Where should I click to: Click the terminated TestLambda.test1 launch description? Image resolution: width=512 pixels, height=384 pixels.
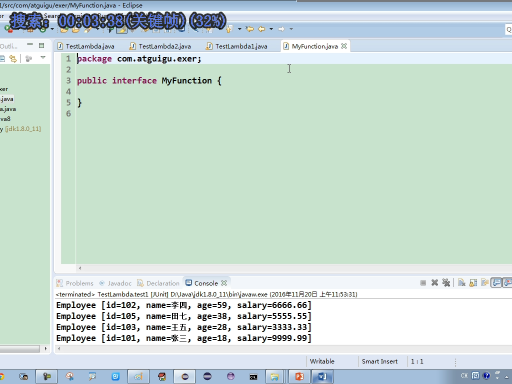(206, 294)
